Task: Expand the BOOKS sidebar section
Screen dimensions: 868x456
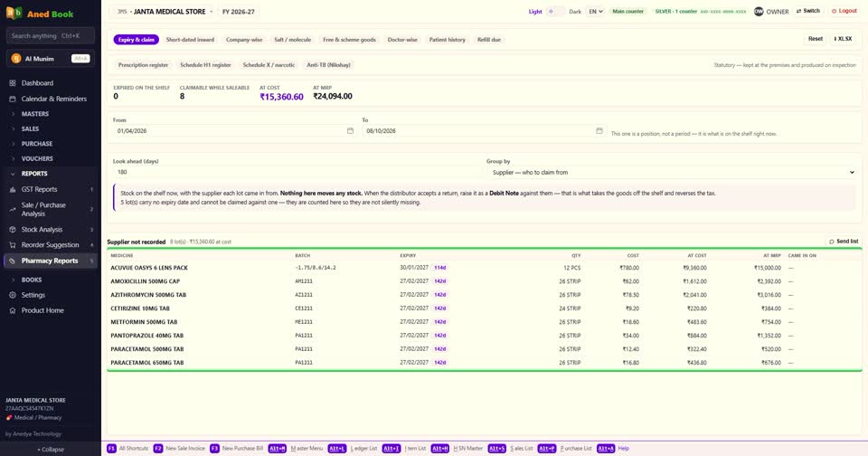Action: (32, 280)
